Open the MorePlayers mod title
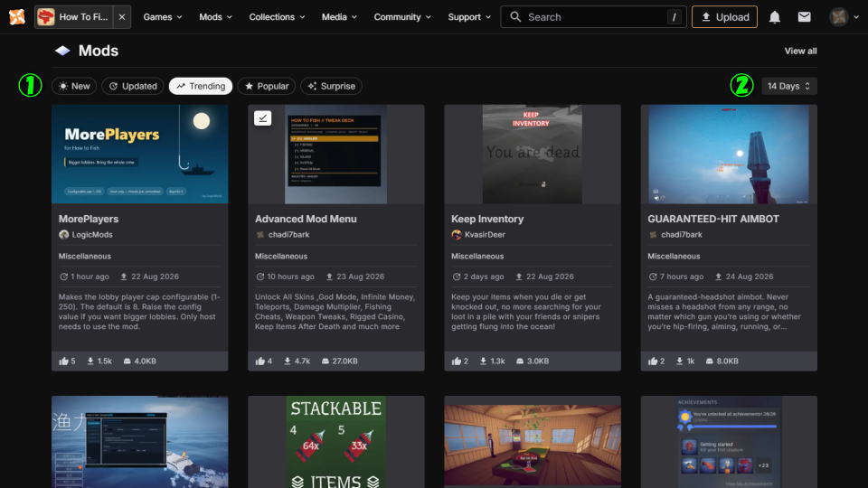The width and height of the screenshot is (868, 488). click(x=89, y=219)
